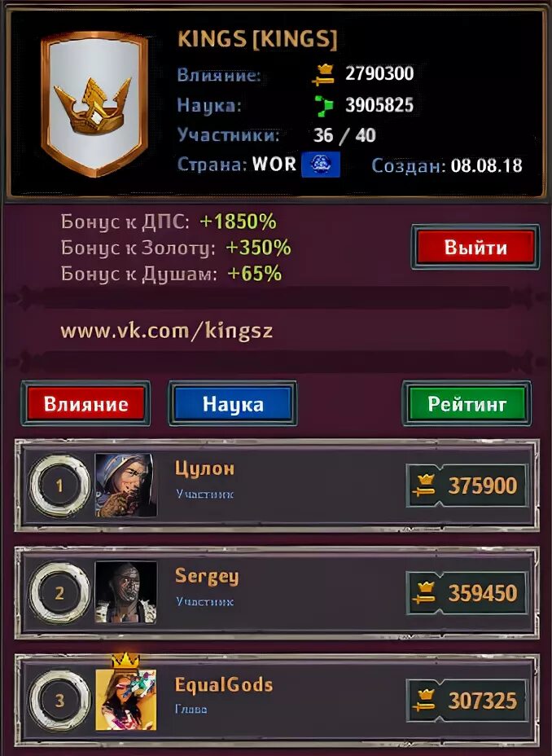Click the influence crown-sword icon beside 2790300

tap(323, 75)
